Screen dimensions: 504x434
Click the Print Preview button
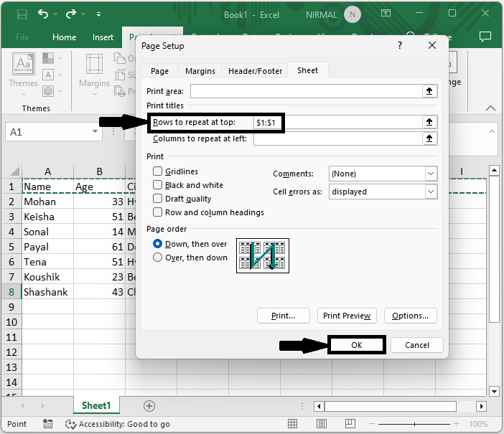(x=347, y=316)
